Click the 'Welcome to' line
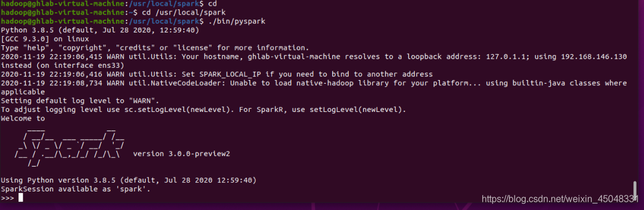This screenshot has height=210, width=644. [23, 118]
